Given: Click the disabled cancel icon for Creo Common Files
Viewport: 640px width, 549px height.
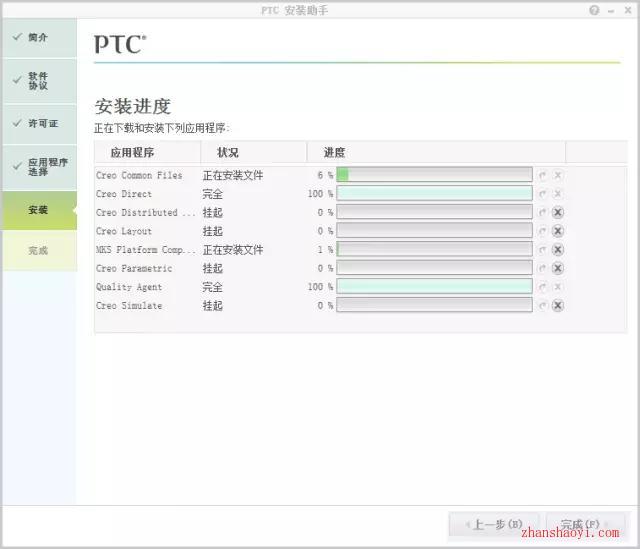Looking at the screenshot, I should click(558, 175).
